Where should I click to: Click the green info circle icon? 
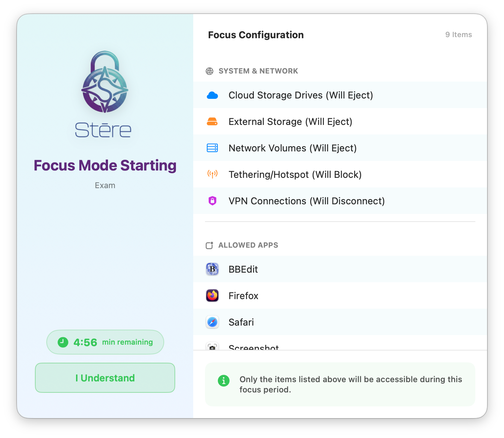pos(224,381)
